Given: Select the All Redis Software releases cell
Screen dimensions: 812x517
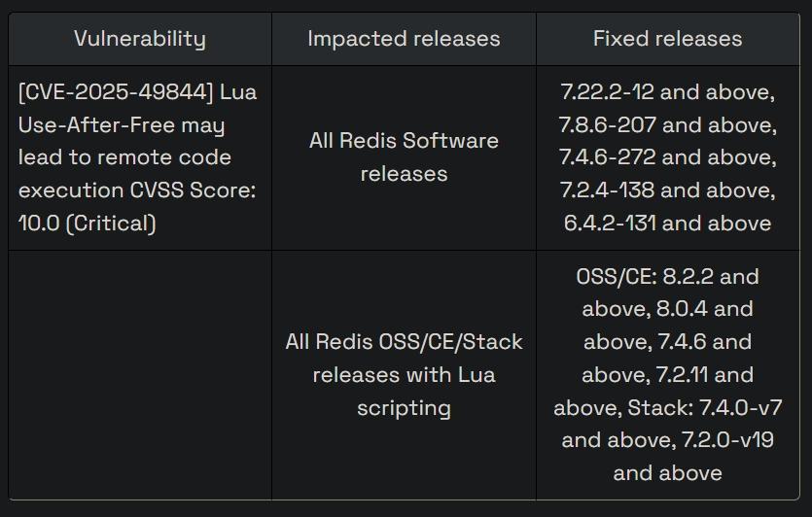Looking at the screenshot, I should click(404, 157).
